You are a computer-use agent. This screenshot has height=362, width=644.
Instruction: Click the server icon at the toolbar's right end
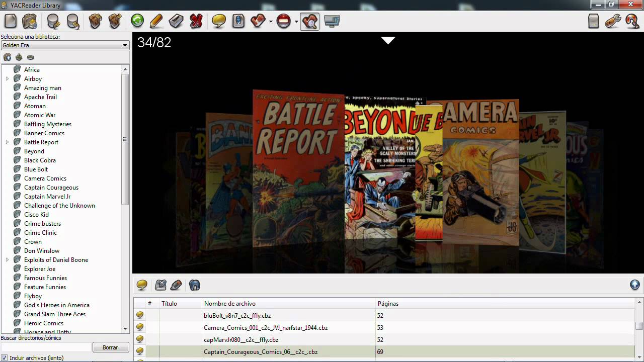[x=594, y=21]
